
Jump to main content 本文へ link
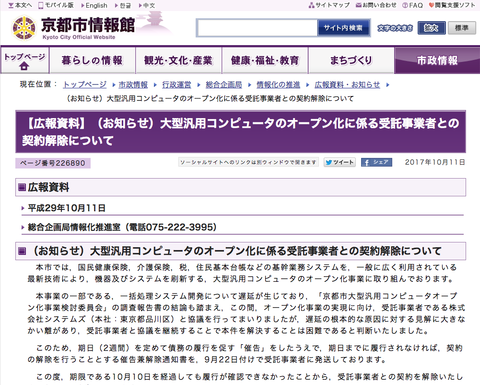tap(20, 5)
